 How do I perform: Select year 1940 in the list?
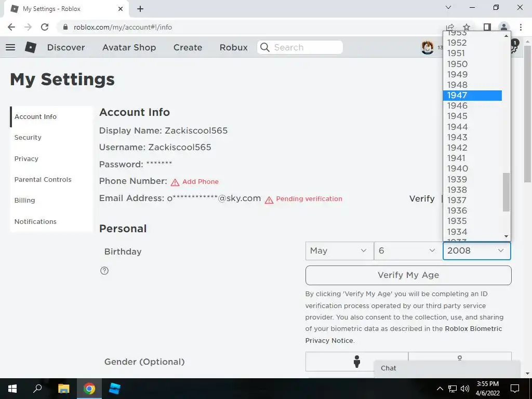(472, 169)
